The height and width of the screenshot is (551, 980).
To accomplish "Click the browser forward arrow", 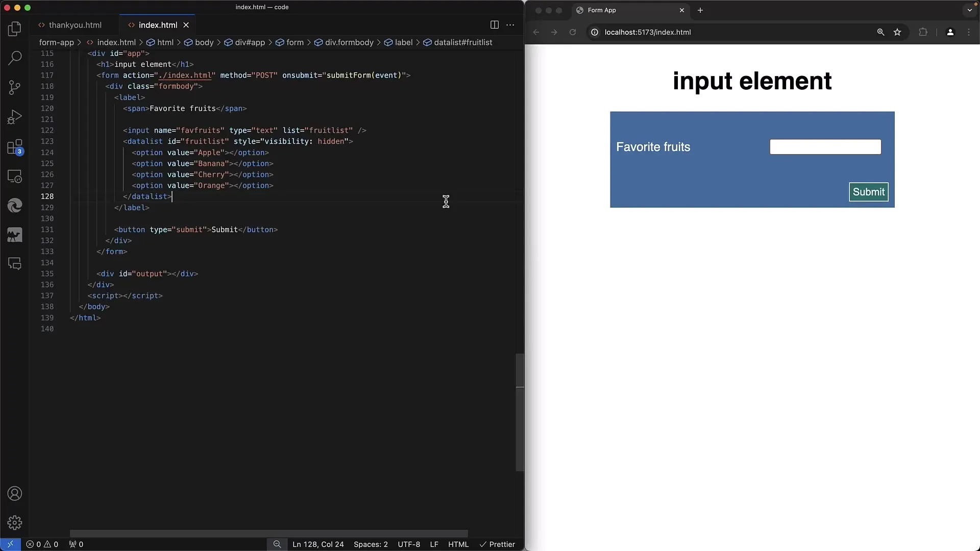I will pos(554,32).
